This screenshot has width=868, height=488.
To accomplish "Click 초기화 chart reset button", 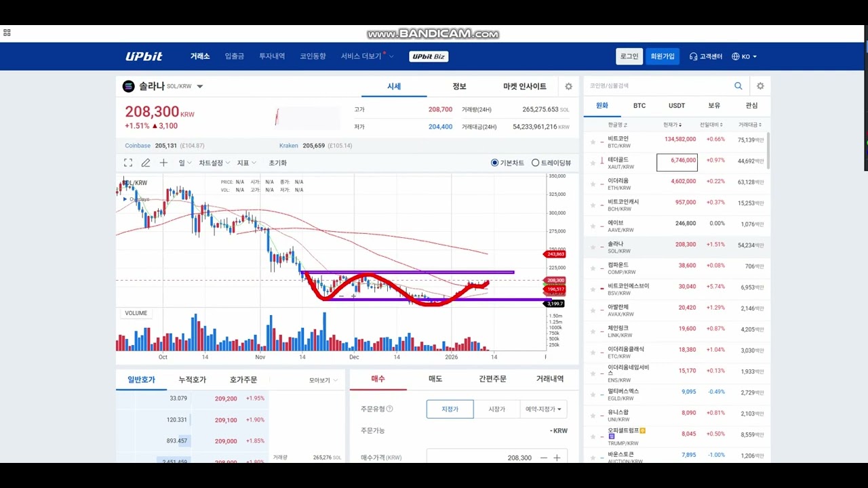I will (x=278, y=163).
